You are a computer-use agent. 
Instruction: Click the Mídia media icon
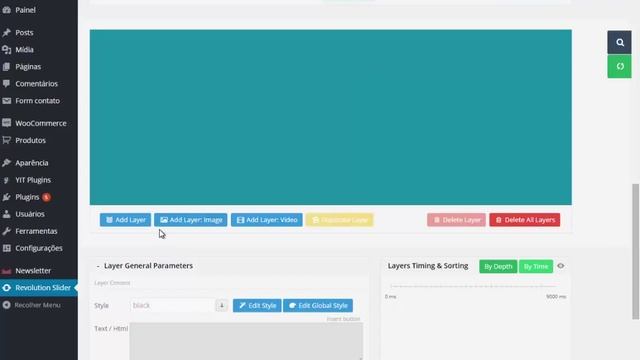7,49
